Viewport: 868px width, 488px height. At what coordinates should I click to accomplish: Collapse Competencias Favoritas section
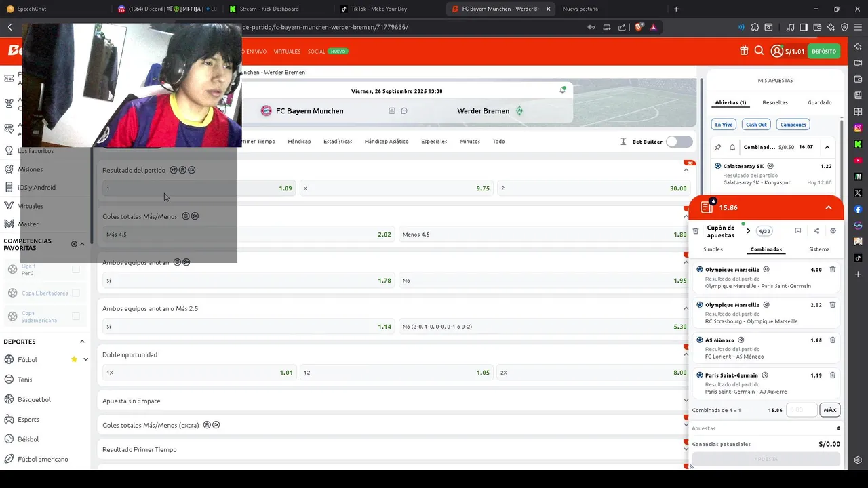coord(82,244)
